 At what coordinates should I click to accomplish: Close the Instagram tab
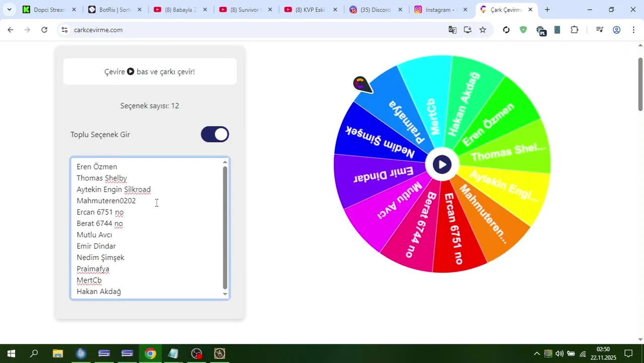pos(465,10)
